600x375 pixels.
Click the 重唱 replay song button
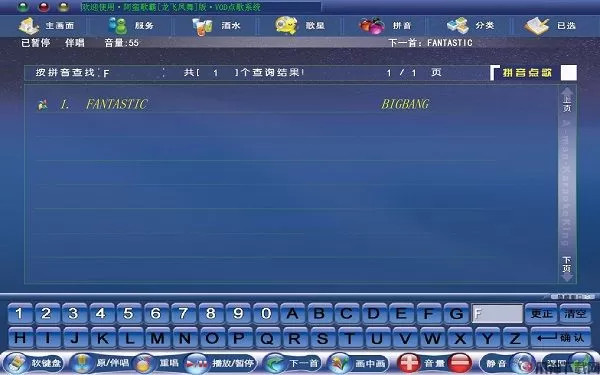pos(158,363)
